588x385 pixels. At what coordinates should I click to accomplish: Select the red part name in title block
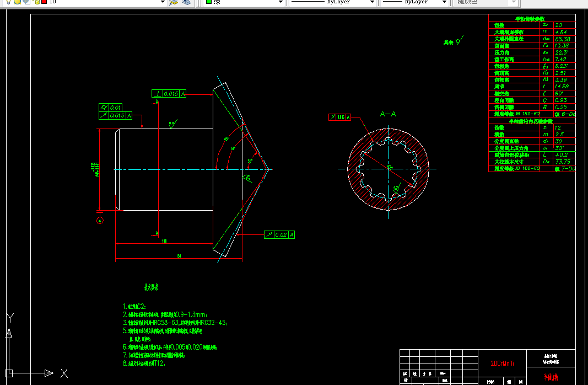(x=551, y=377)
